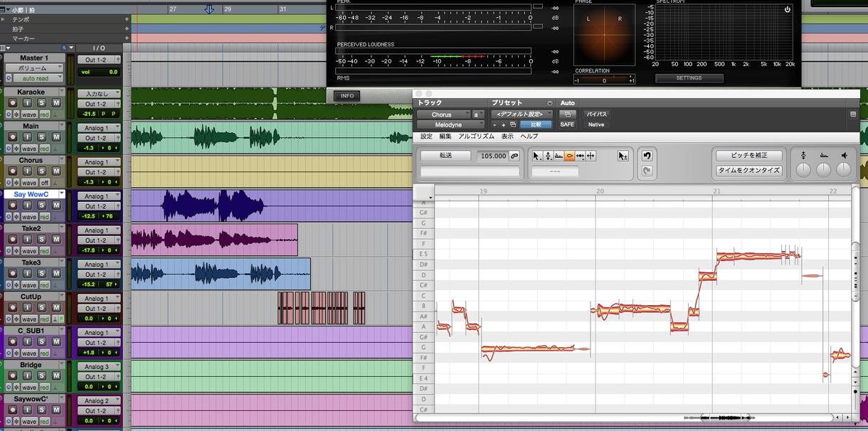This screenshot has width=868, height=431.
Task: Select the Melodyne time tool
Action: click(580, 156)
